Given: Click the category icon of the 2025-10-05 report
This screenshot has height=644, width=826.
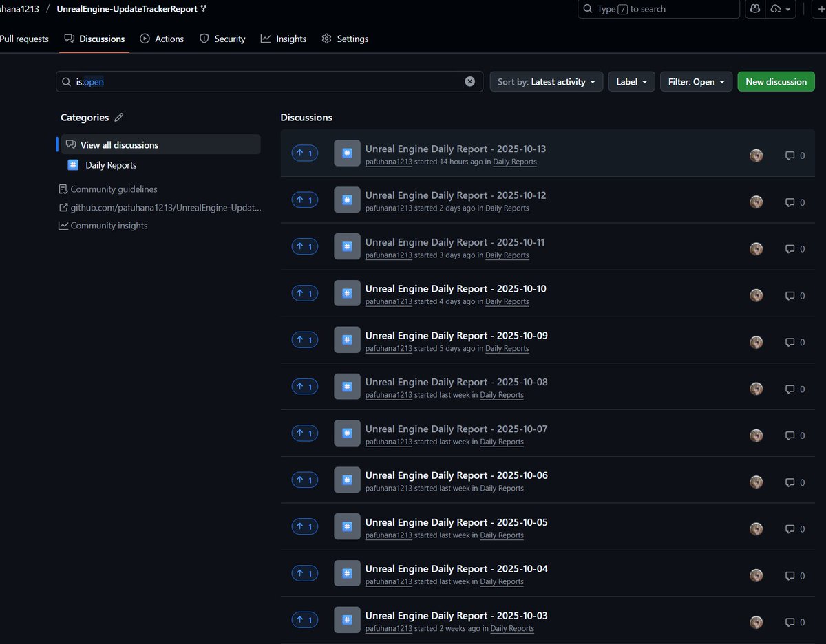Looking at the screenshot, I should (347, 526).
